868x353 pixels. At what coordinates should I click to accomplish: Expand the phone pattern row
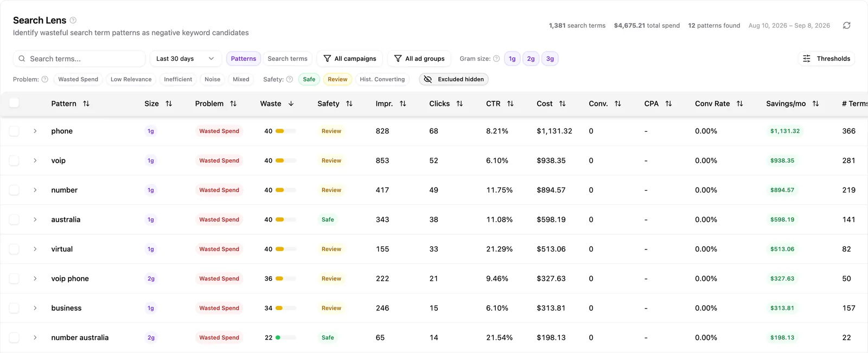click(35, 131)
